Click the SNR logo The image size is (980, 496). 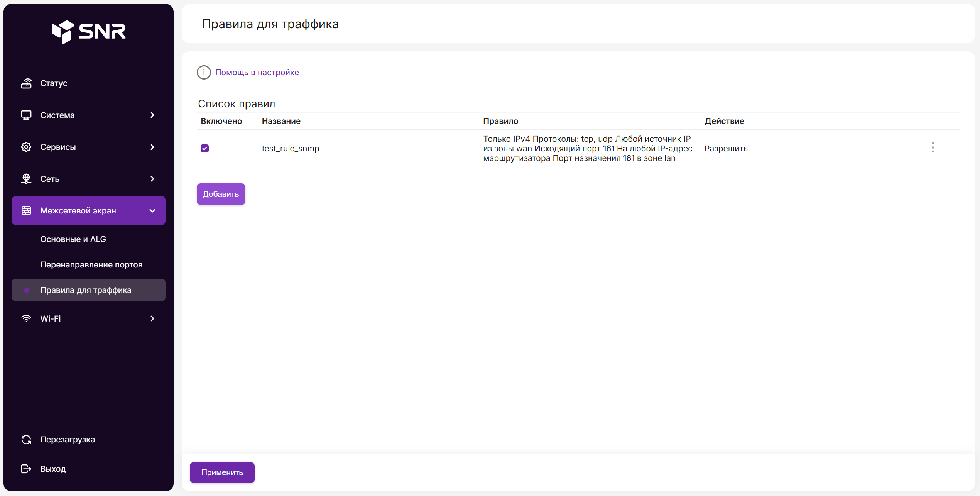pyautogui.click(x=88, y=32)
